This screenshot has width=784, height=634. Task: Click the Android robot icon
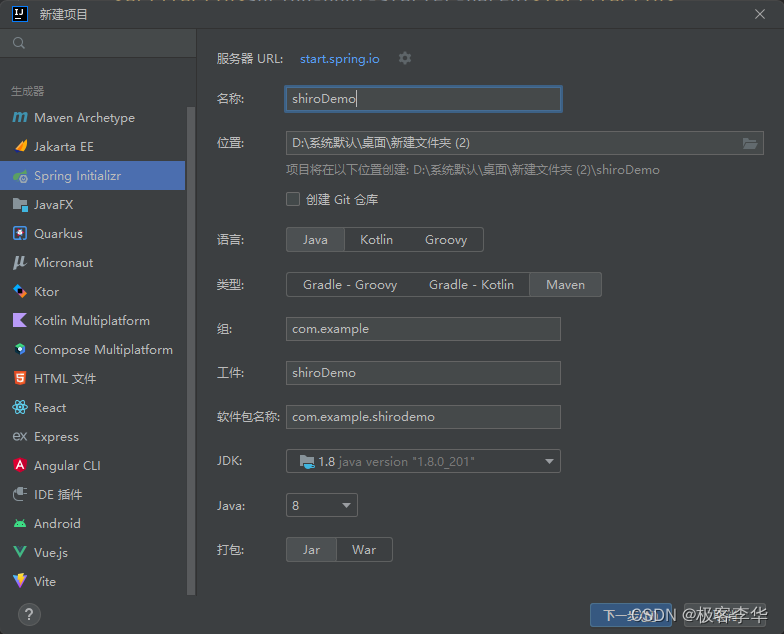tap(20, 524)
